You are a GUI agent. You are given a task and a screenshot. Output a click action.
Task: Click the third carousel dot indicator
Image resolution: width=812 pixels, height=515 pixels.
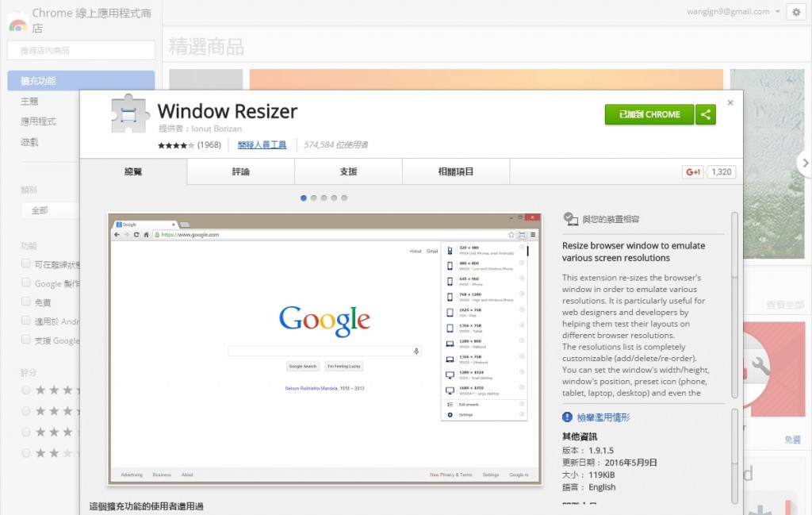tap(324, 198)
